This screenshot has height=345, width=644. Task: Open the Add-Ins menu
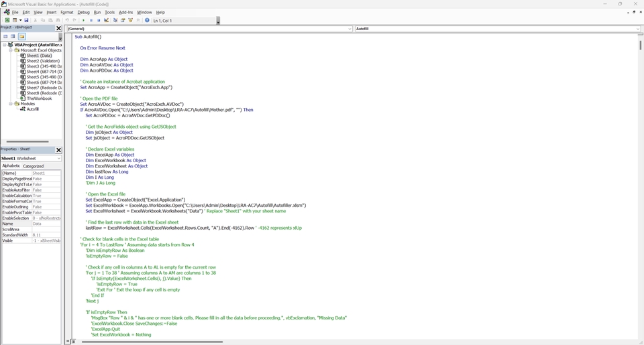point(125,12)
